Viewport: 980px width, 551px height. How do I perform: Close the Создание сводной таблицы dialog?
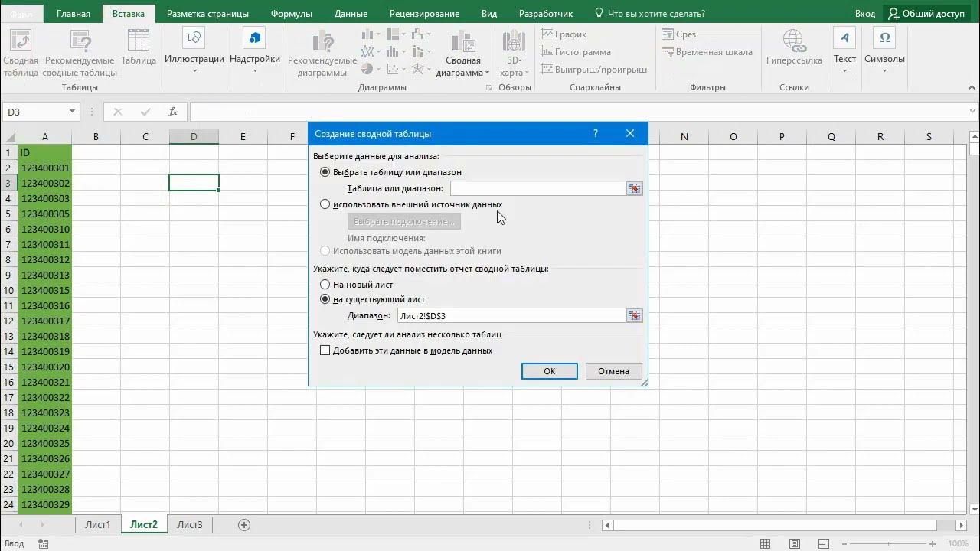pyautogui.click(x=630, y=133)
